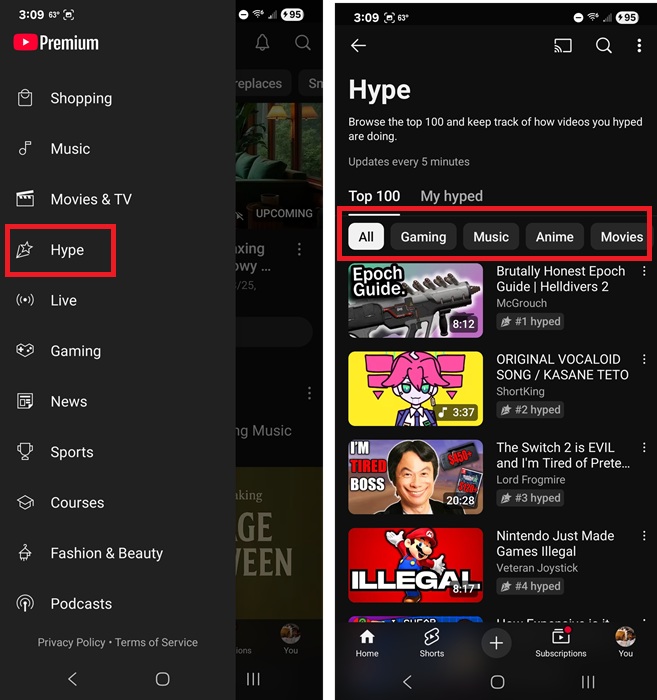Select the Movies filter chip
Viewport: 657px width, 700px height.
(621, 237)
